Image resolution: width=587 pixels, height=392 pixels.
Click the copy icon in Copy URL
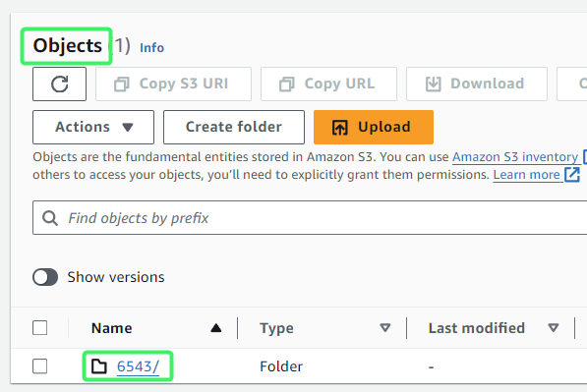point(287,84)
